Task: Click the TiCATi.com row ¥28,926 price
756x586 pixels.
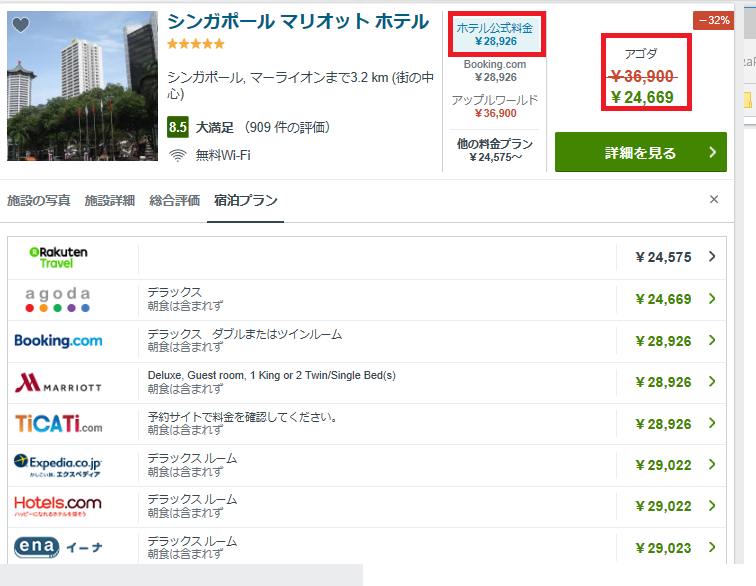Action: [x=663, y=424]
